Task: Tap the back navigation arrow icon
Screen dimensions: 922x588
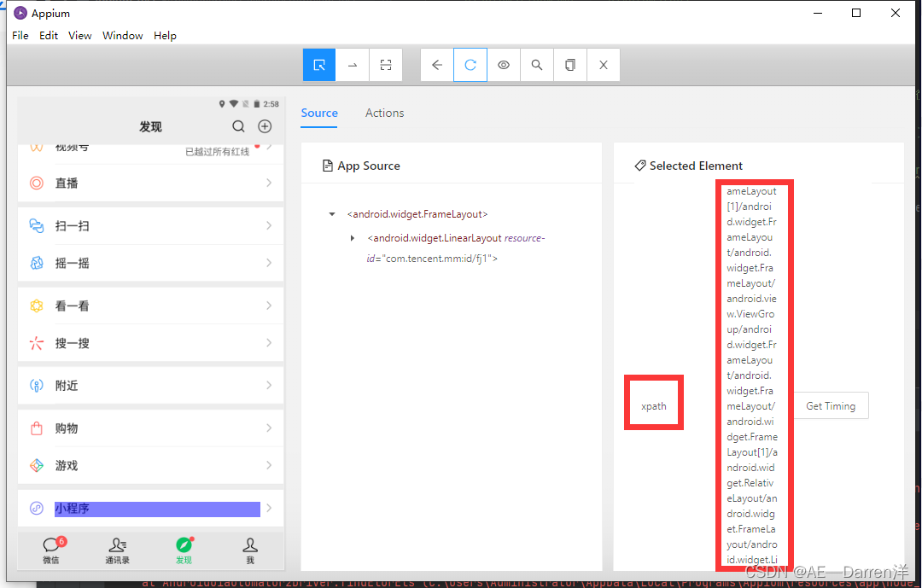Action: click(x=436, y=65)
